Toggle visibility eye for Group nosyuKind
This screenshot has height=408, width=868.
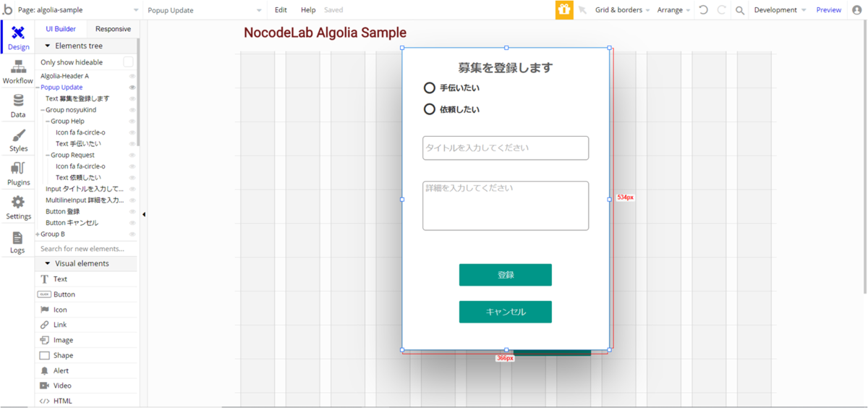pos(132,110)
